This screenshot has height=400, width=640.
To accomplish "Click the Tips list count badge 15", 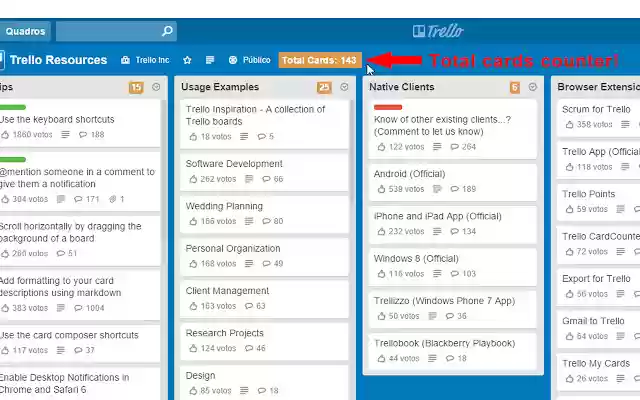I will click(136, 87).
